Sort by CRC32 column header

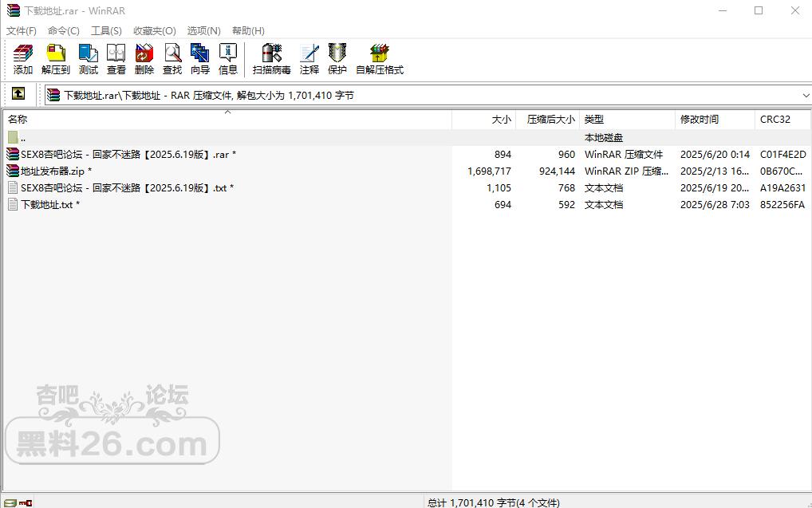(782, 119)
